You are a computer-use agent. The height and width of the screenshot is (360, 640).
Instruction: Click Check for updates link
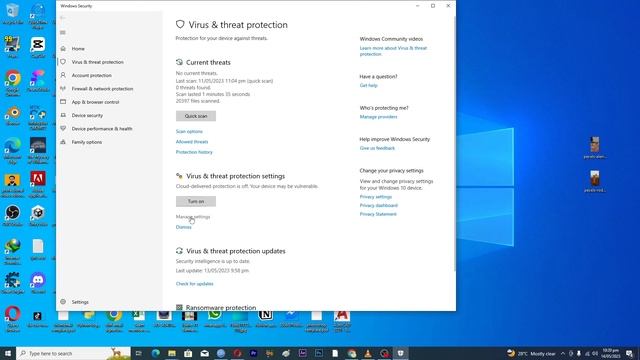pos(195,284)
